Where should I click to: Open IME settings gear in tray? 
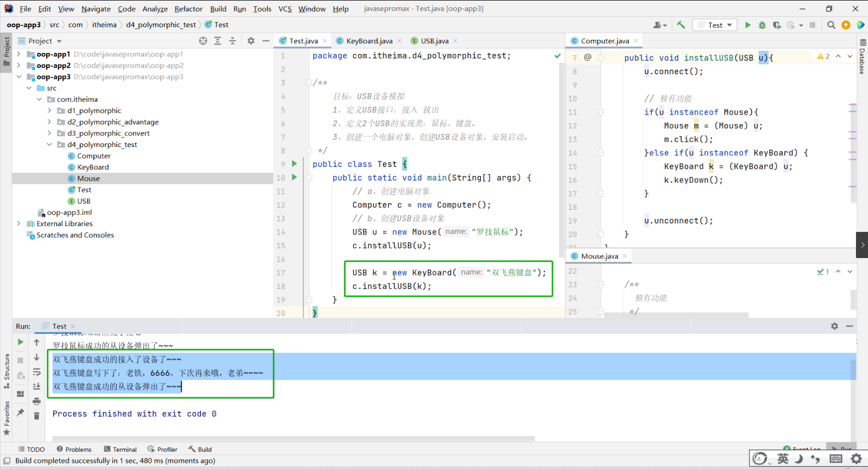[856, 459]
